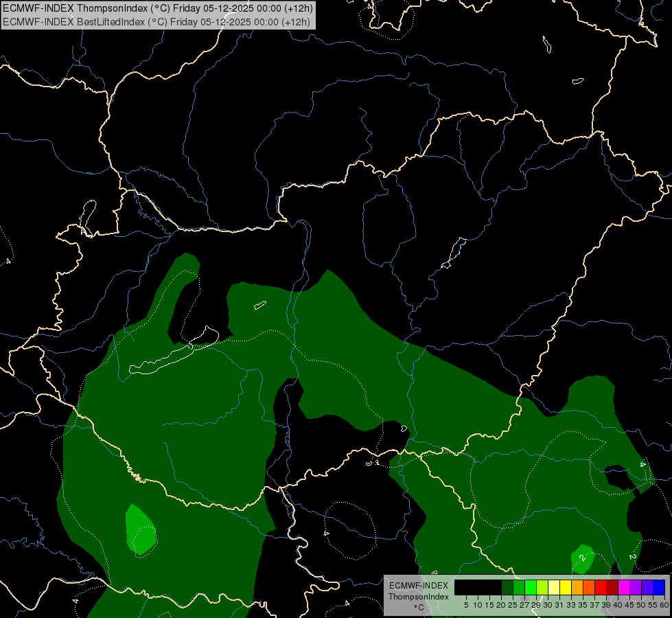Viewport: 672px width, 618px height.
Task: Select the lime 29-30 legend swatch
Action: pyautogui.click(x=542, y=587)
